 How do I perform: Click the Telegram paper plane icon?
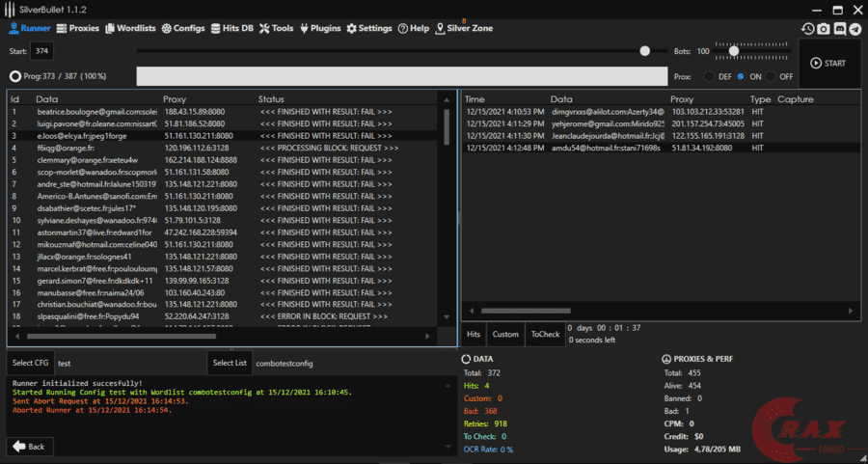pyautogui.click(x=855, y=29)
